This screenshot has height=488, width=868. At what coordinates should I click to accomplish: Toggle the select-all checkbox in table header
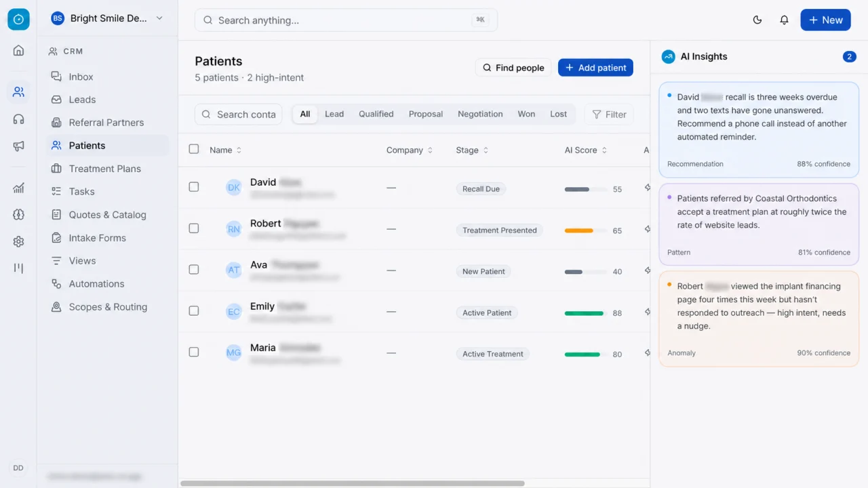pos(194,149)
